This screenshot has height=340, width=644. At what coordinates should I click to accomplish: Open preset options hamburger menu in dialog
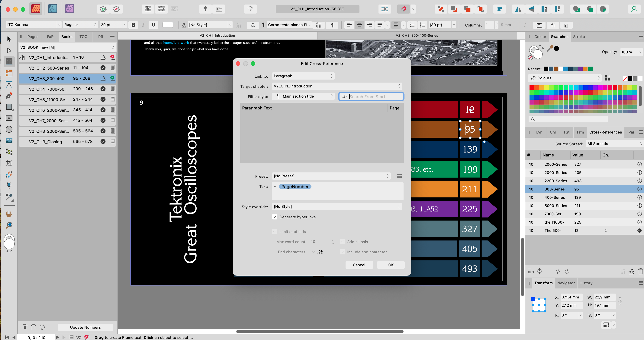coord(399,176)
